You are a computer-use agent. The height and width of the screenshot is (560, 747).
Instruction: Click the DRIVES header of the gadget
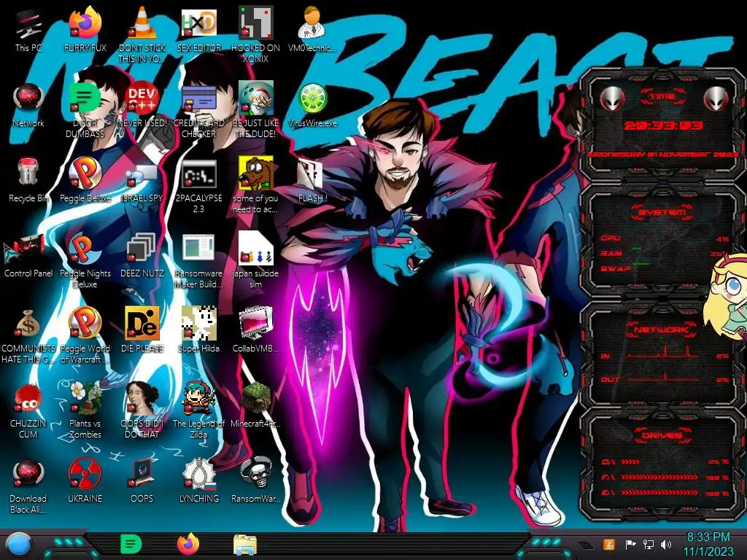pyautogui.click(x=662, y=435)
